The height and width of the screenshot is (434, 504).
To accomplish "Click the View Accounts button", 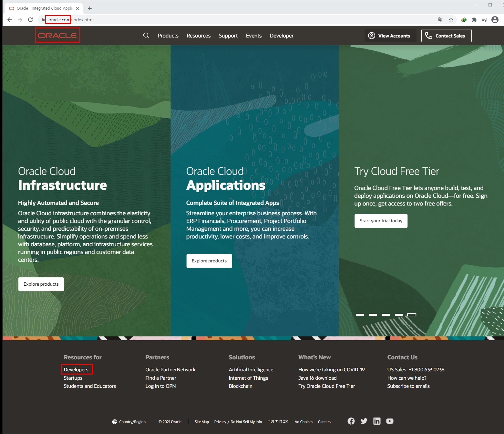I will click(390, 36).
